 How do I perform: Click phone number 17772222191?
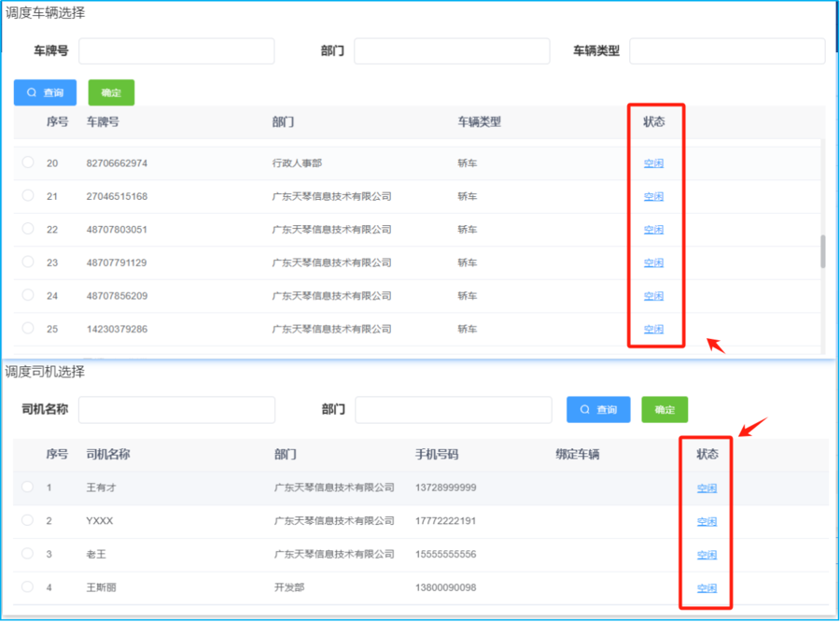446,520
